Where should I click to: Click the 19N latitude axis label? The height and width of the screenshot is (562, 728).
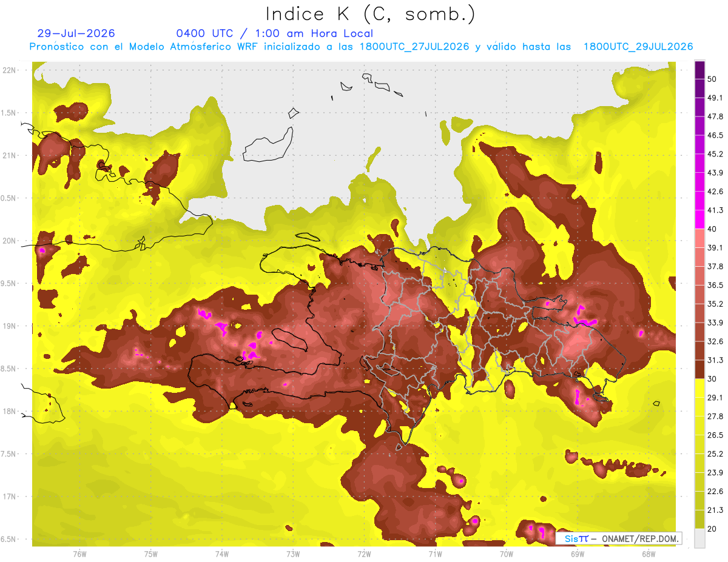10,326
